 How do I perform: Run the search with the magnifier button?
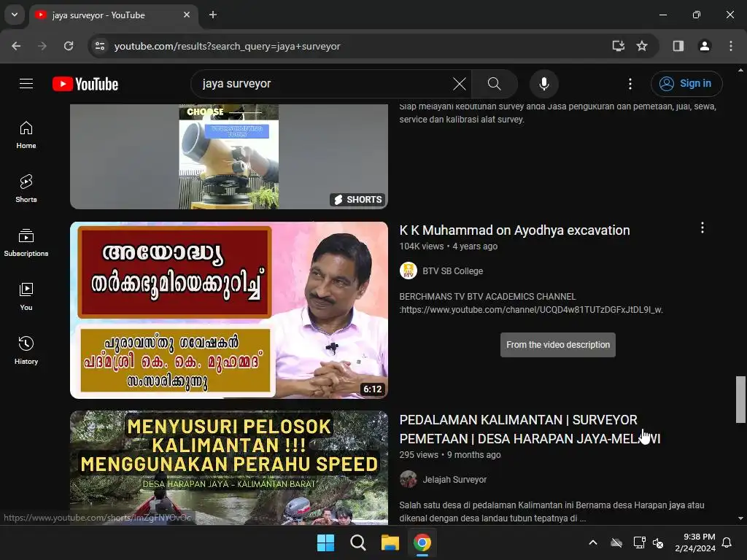pyautogui.click(x=495, y=84)
